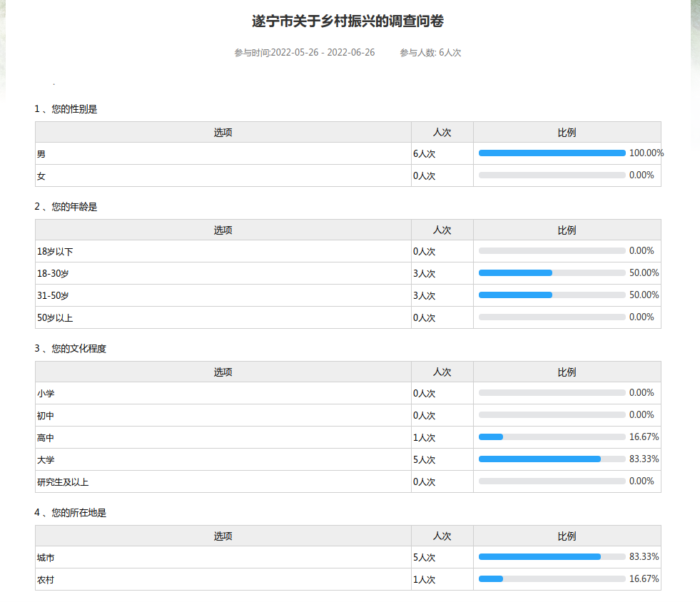
Task: Click the 农村 option label
Action: 46,580
